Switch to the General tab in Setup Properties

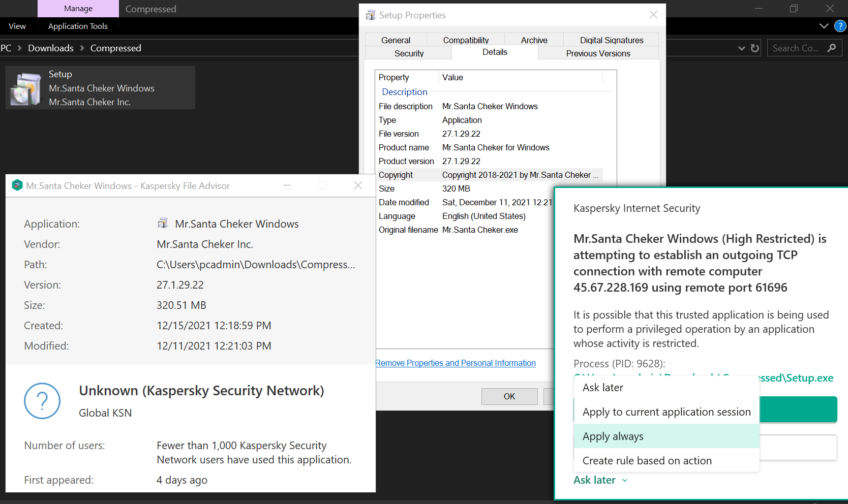(396, 40)
